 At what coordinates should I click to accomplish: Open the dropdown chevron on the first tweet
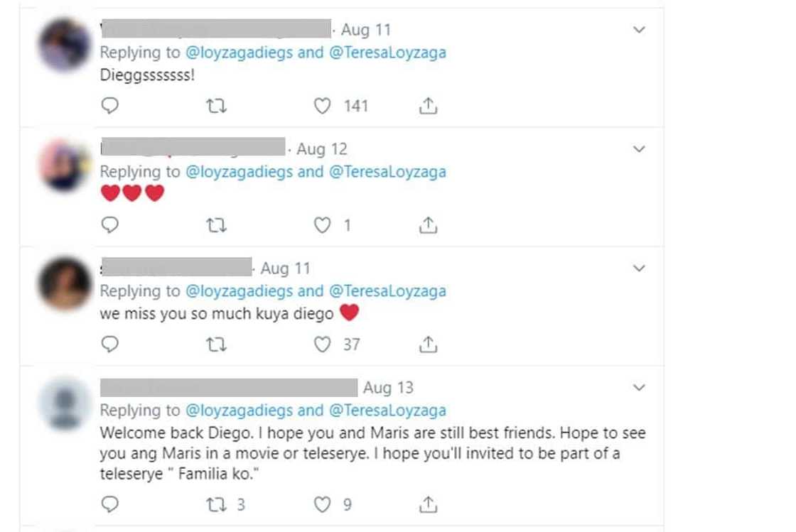point(639,30)
